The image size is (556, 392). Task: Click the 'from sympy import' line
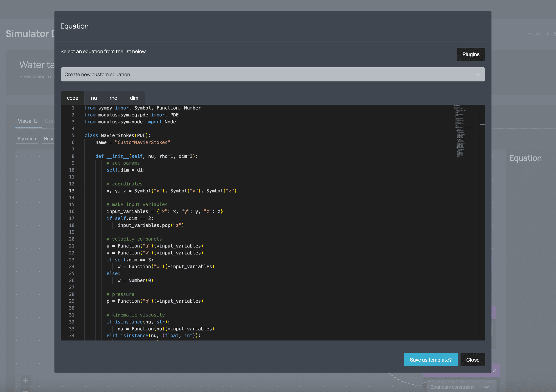[142, 108]
